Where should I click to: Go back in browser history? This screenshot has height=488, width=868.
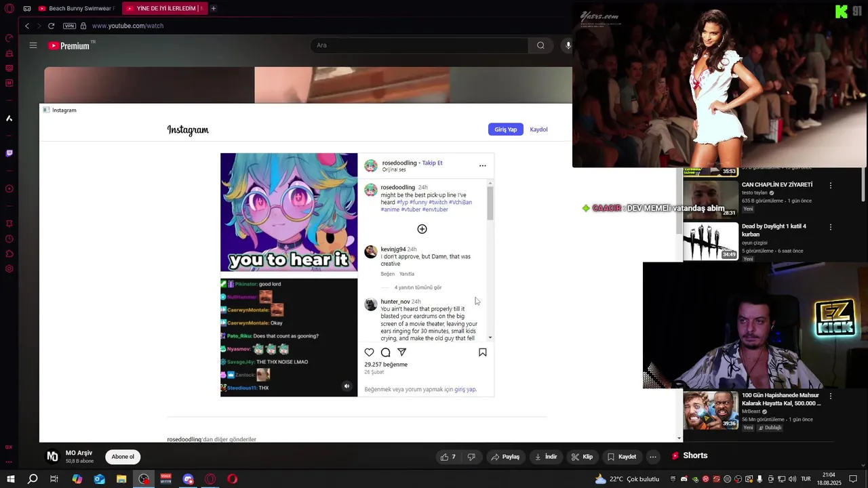pos(27,26)
